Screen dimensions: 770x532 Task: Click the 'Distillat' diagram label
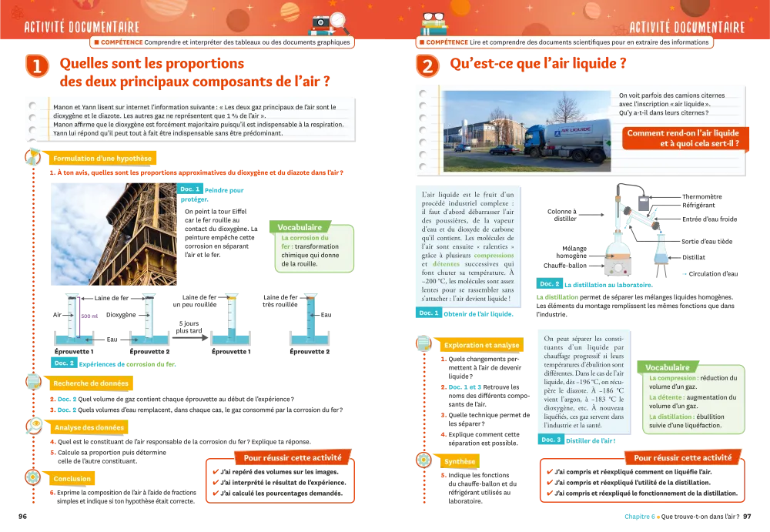[x=694, y=257]
